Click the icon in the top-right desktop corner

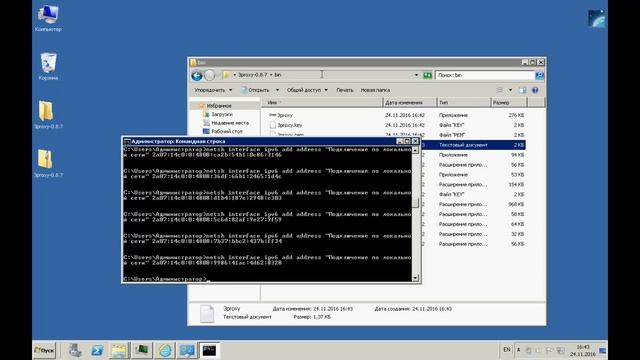(x=597, y=19)
